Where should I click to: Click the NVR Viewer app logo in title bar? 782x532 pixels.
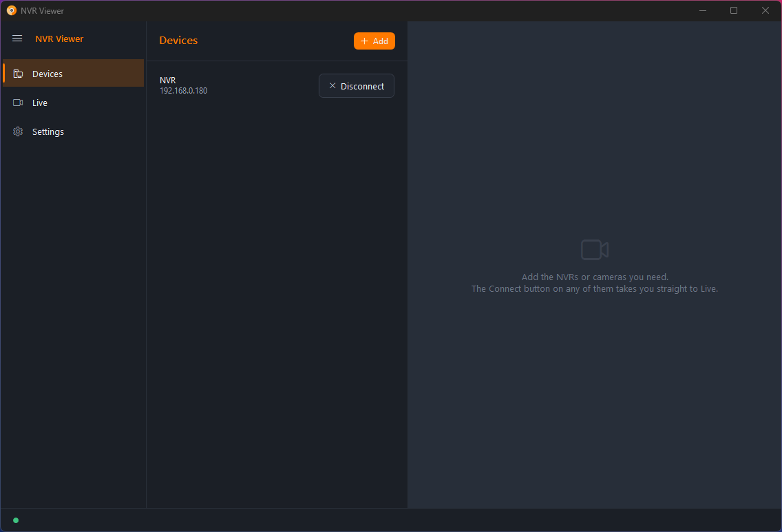click(x=12, y=10)
